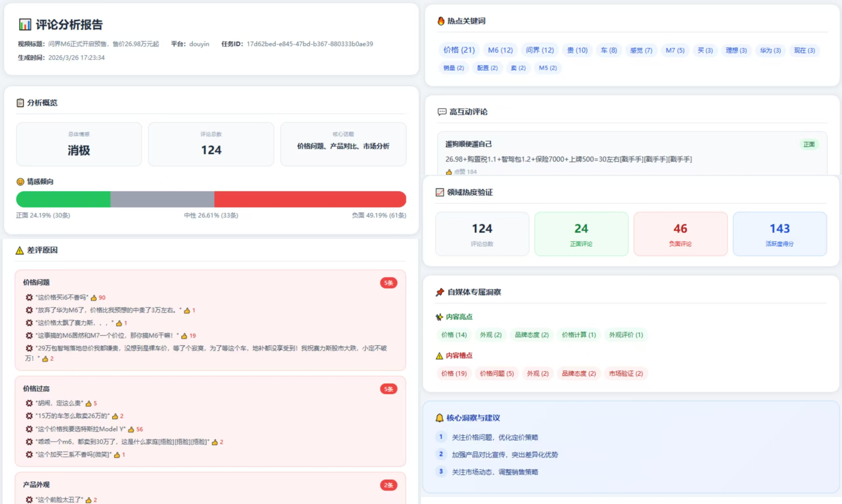Open the green 24 正面评论 card
842x504 pixels.
click(x=581, y=234)
